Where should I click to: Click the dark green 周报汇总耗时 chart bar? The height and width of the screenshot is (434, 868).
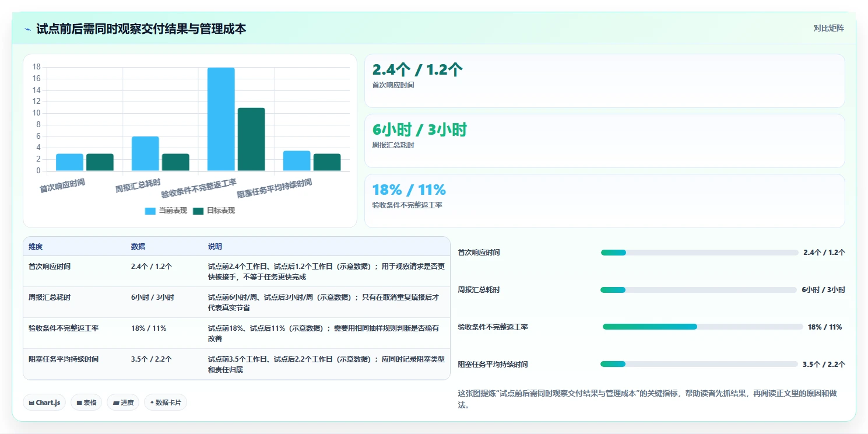[x=175, y=162]
